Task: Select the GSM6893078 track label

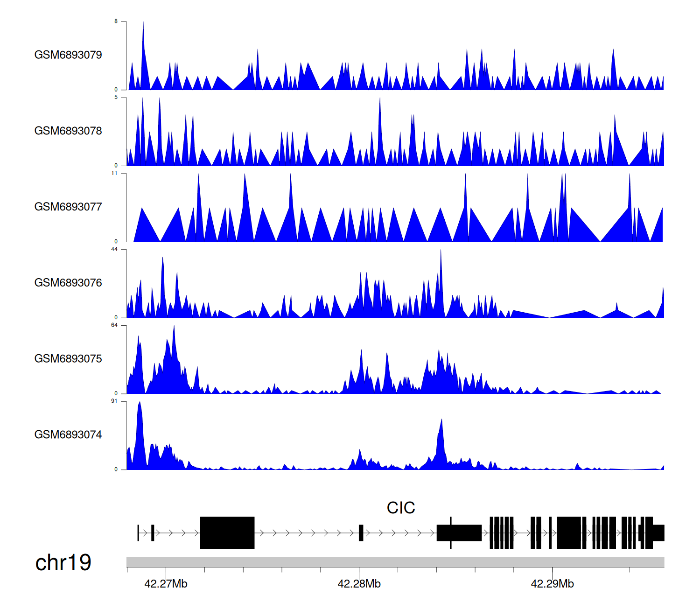Action: click(68, 131)
